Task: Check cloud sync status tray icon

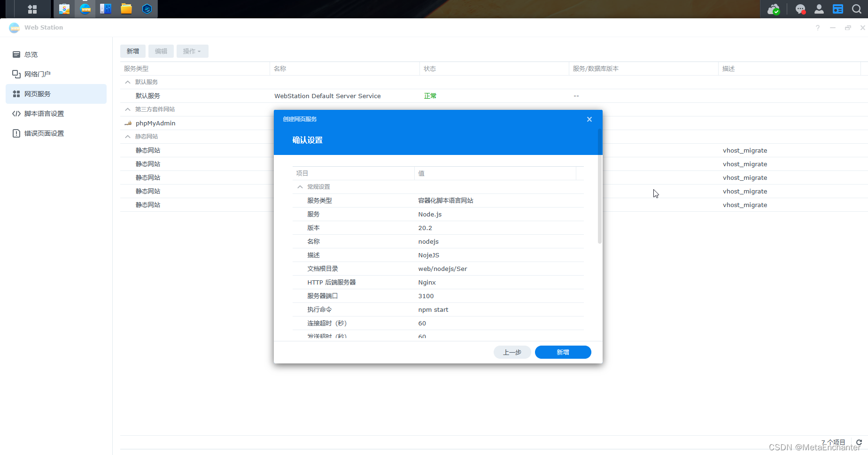Action: pyautogui.click(x=773, y=9)
